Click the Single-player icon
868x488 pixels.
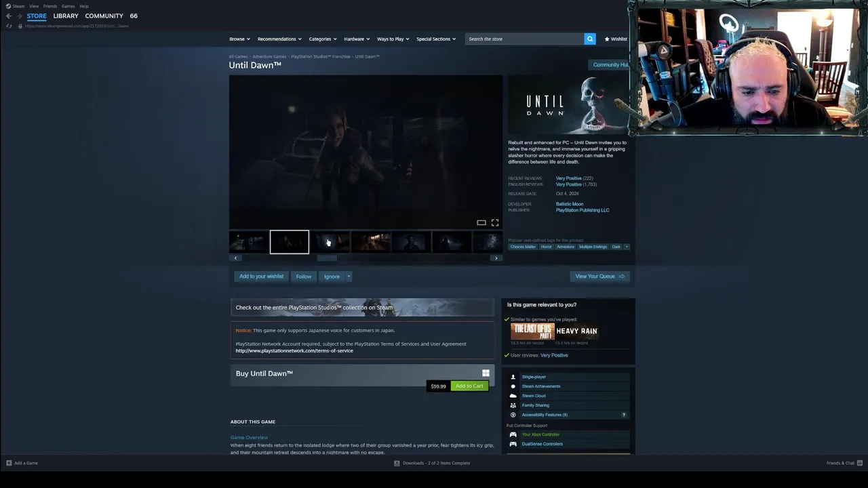[x=513, y=377]
